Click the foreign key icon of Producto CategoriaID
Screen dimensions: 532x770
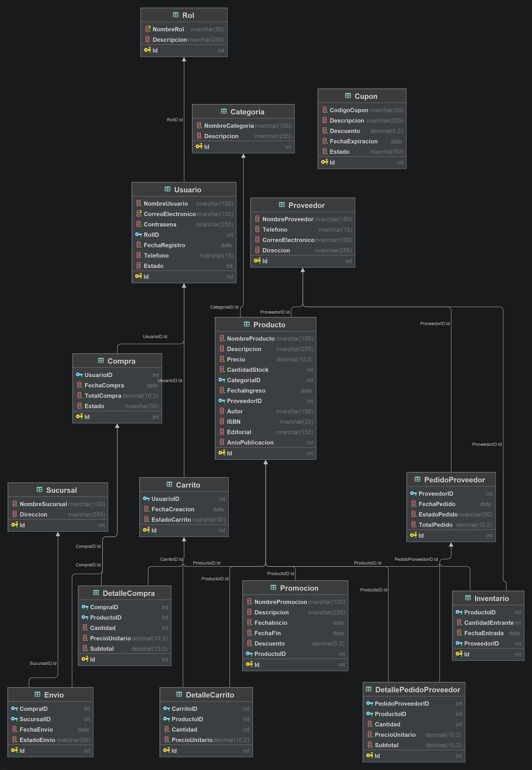(222, 380)
